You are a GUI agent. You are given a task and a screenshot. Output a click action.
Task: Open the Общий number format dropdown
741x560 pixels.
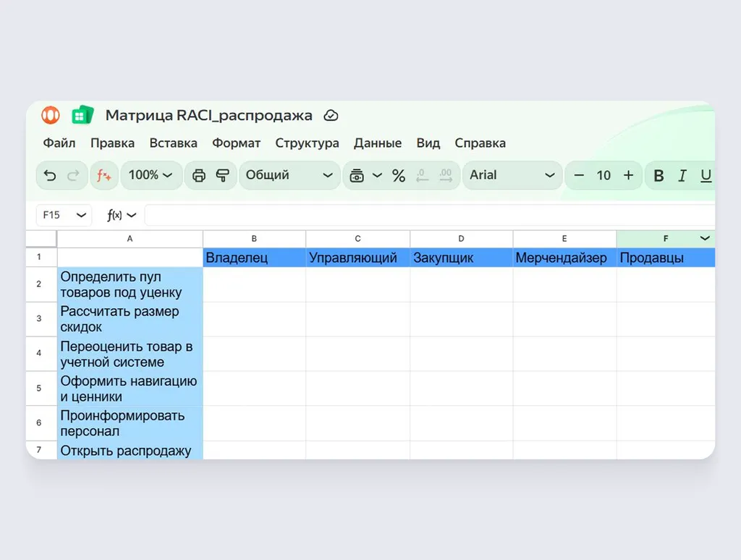click(289, 175)
